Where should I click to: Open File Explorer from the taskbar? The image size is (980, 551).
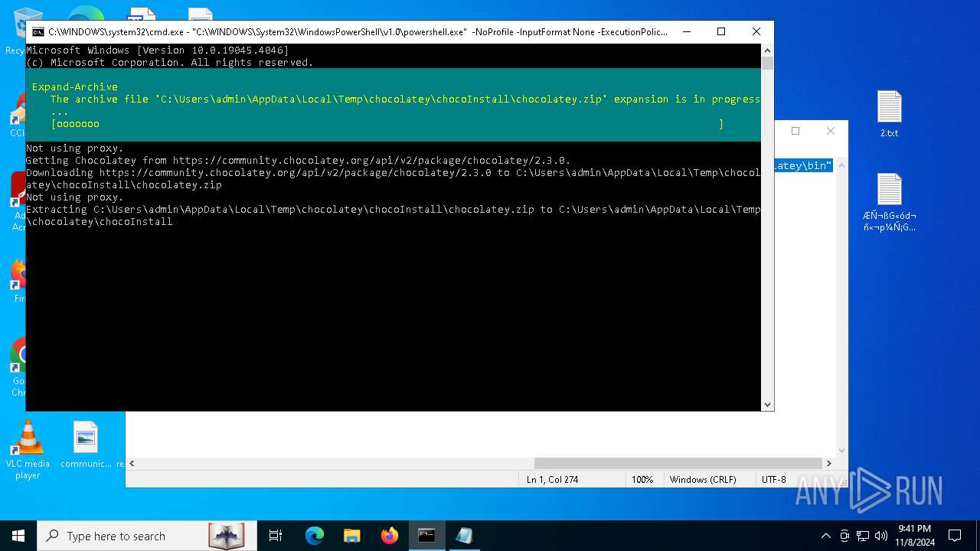tap(351, 536)
